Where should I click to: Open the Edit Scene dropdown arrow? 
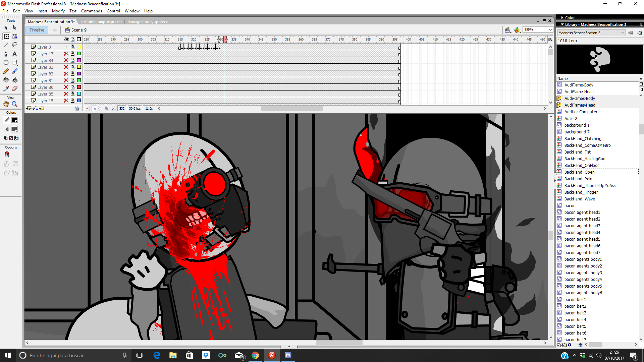511,32
